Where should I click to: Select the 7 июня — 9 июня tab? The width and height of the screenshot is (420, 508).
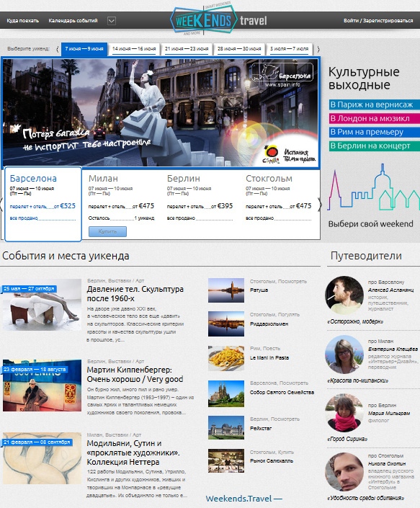pos(84,49)
